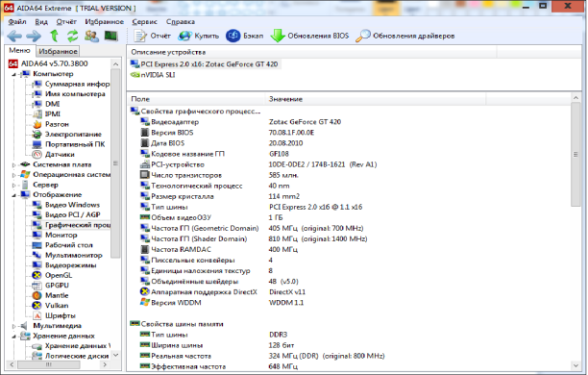Select the DMI tree item
This screenshot has height=375, width=588.
tap(53, 104)
